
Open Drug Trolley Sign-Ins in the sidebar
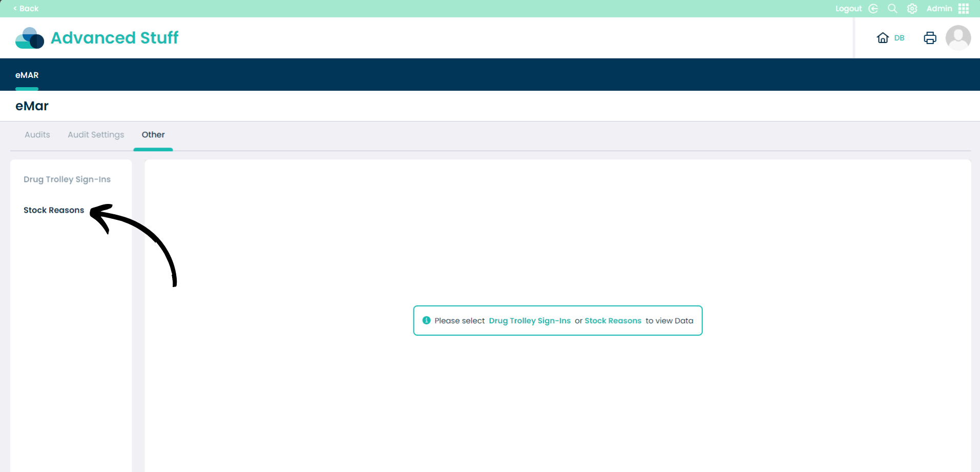coord(67,179)
